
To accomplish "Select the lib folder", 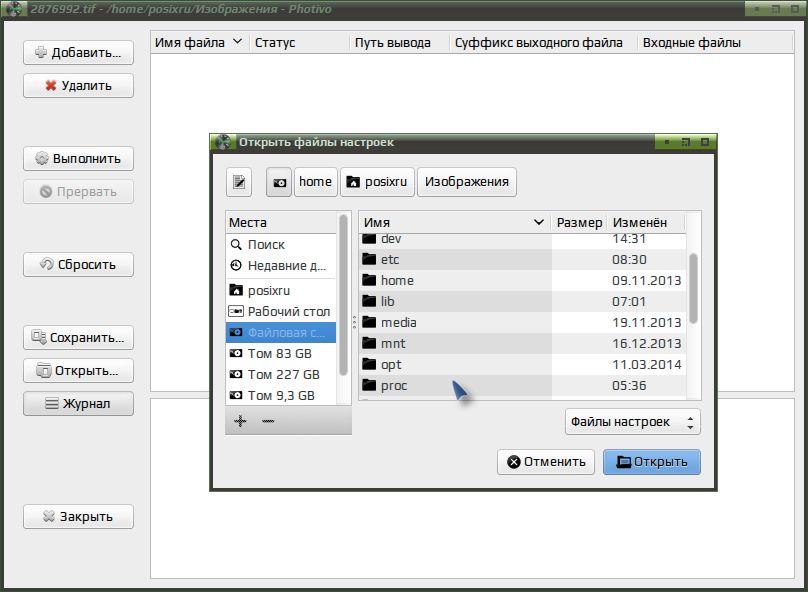I will 523,302.
